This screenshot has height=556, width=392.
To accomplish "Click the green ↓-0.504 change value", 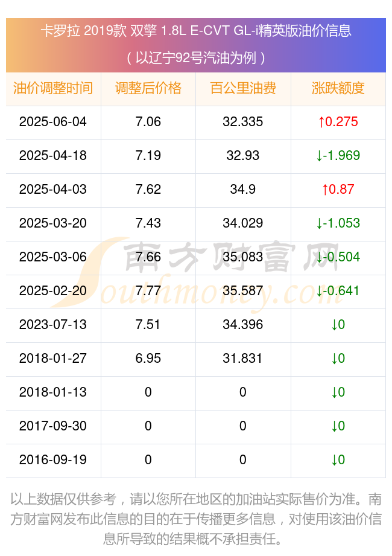I will pos(338,257).
